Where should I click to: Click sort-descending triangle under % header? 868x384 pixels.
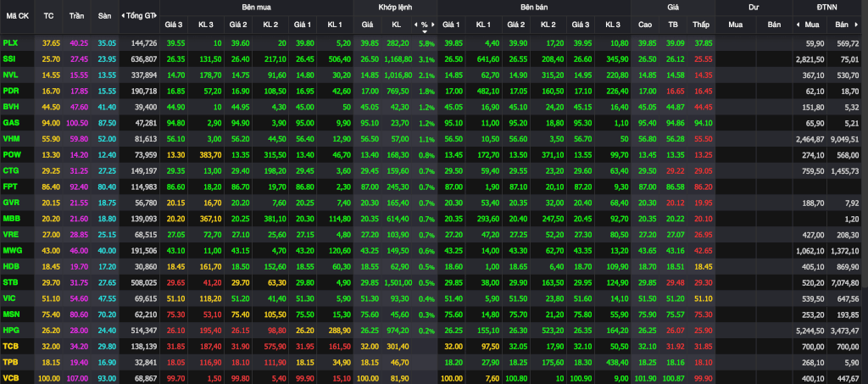tap(425, 31)
